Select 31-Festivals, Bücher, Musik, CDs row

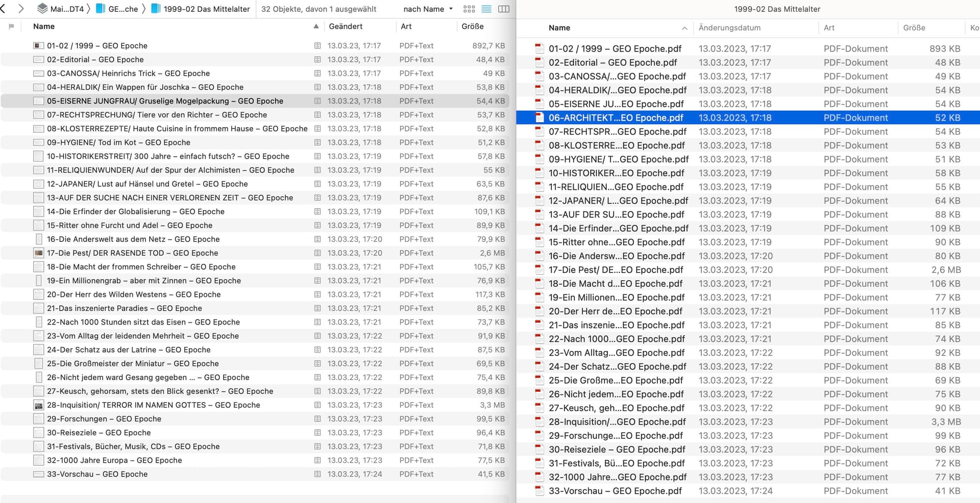[255, 446]
